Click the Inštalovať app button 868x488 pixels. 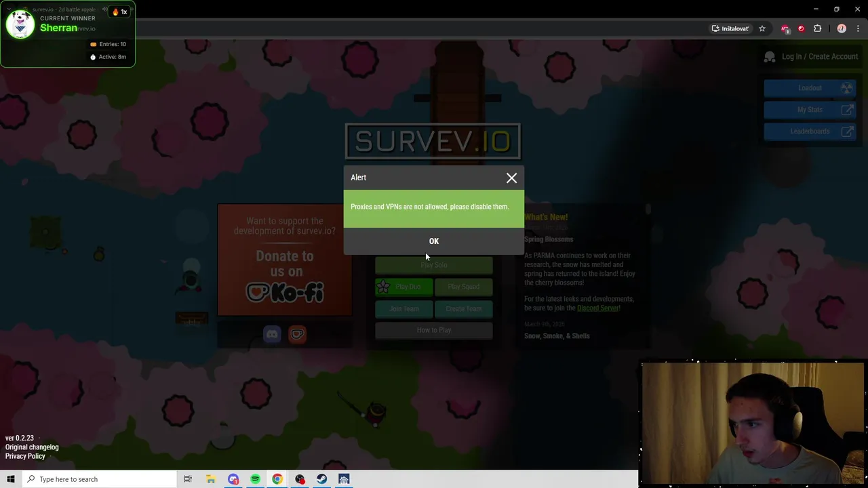tap(730, 28)
